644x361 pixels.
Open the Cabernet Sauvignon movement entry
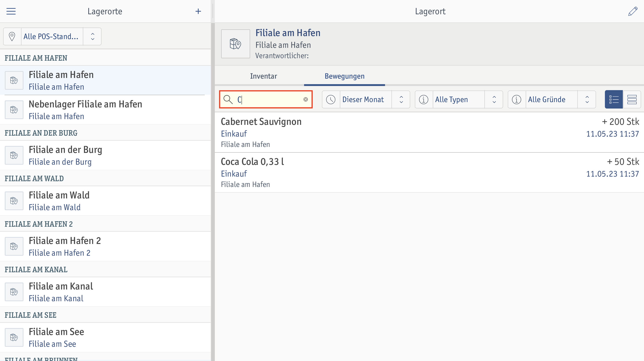(x=429, y=132)
